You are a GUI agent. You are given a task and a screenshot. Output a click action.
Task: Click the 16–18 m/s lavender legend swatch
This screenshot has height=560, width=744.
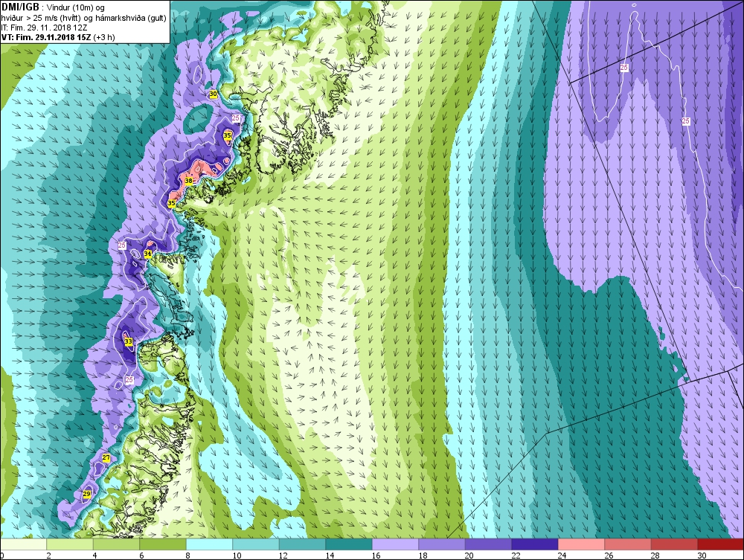pos(395,544)
